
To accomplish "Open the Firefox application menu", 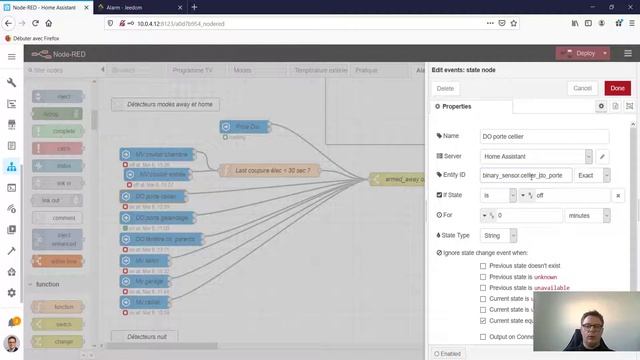I will pyautogui.click(x=631, y=23).
